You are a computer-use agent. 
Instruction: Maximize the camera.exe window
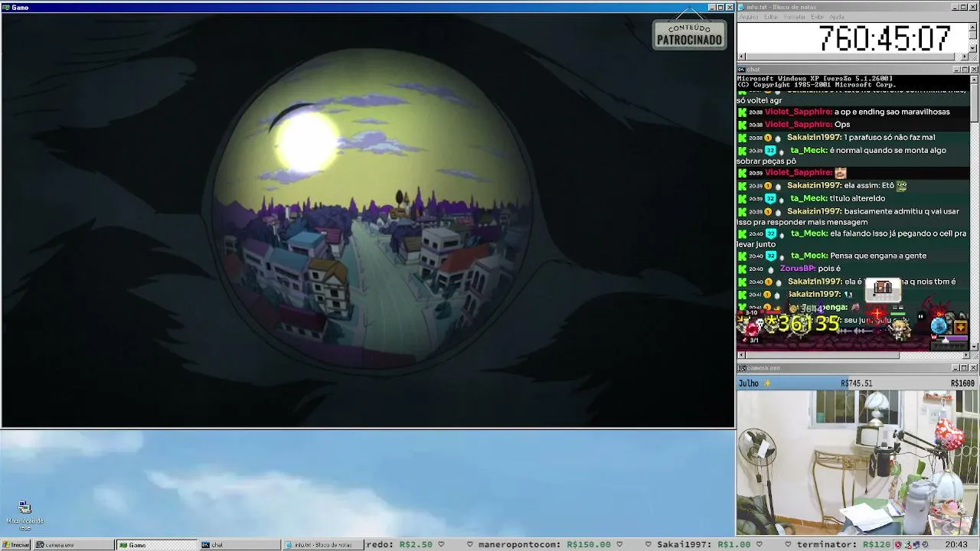point(965,368)
